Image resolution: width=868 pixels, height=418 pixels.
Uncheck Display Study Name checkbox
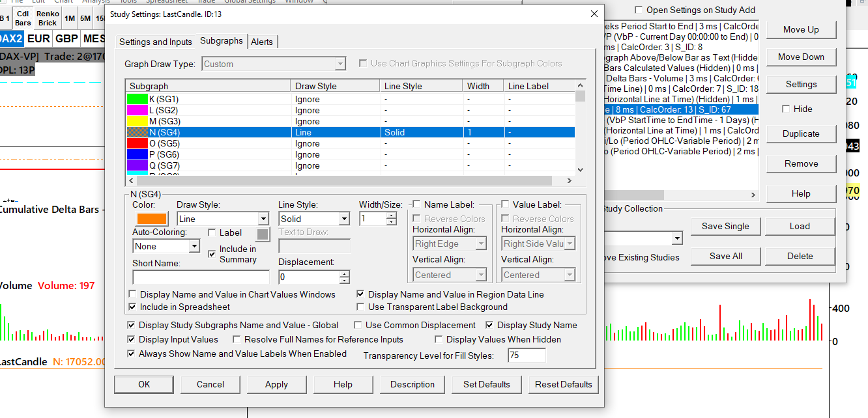tap(490, 325)
